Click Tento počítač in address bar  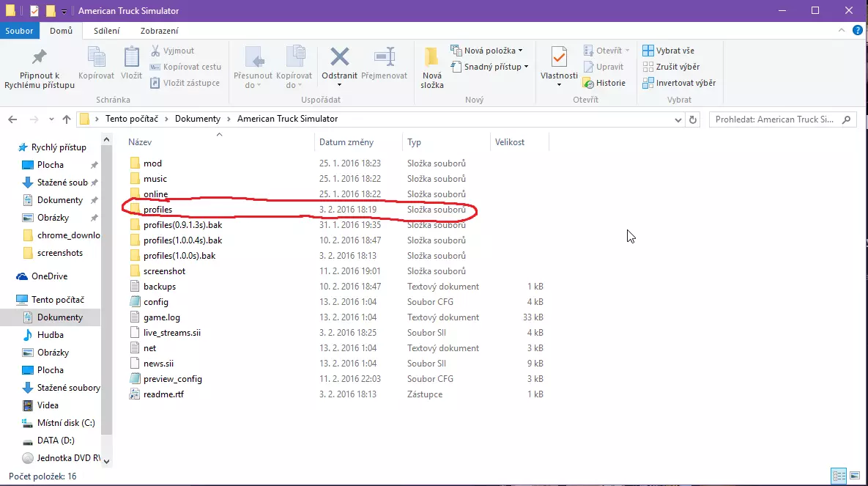click(132, 119)
